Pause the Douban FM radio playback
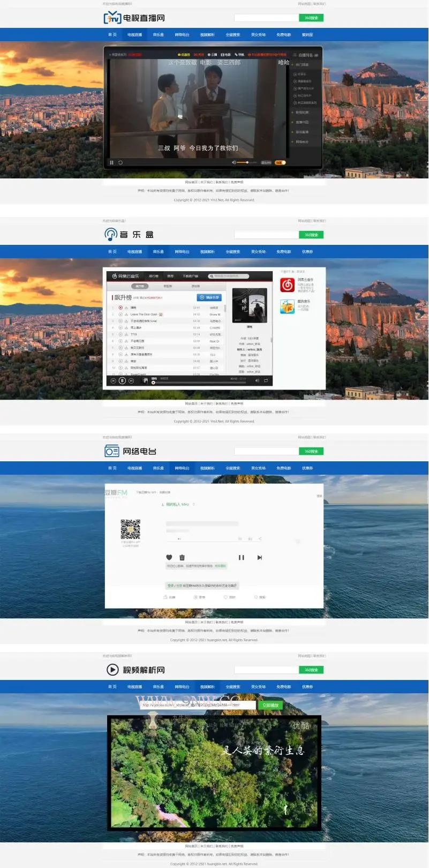Image resolution: width=429 pixels, height=868 pixels. click(x=241, y=557)
